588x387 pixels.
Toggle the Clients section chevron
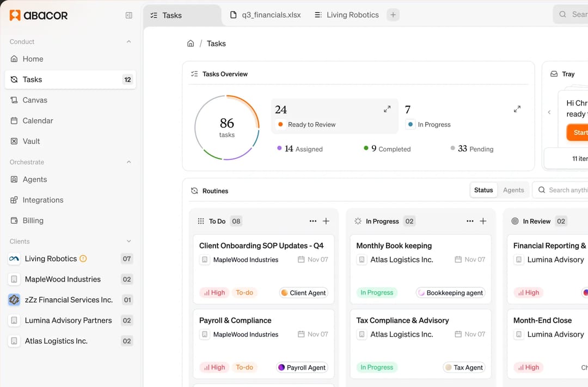[128, 241]
